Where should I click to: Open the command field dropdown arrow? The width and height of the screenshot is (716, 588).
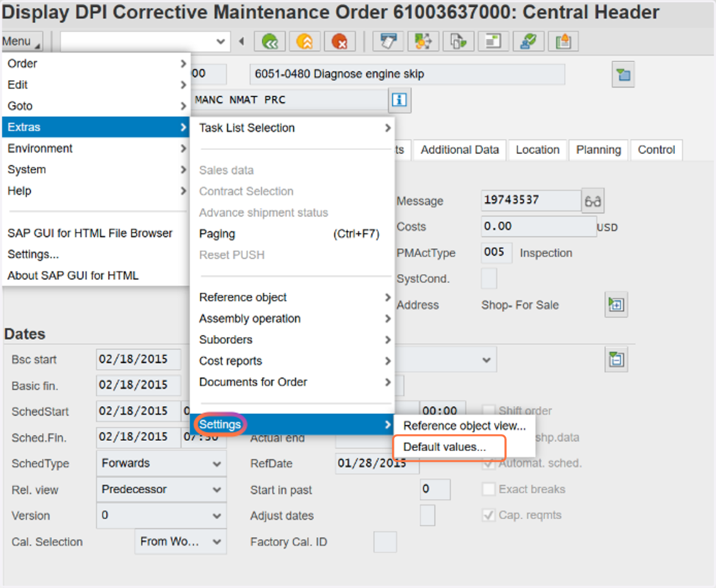[x=221, y=42]
